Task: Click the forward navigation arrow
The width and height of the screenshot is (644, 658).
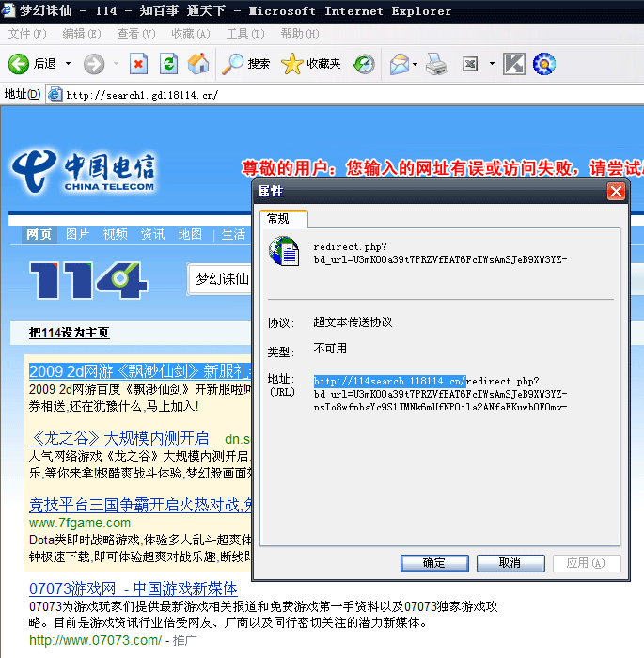Action: coord(94,64)
